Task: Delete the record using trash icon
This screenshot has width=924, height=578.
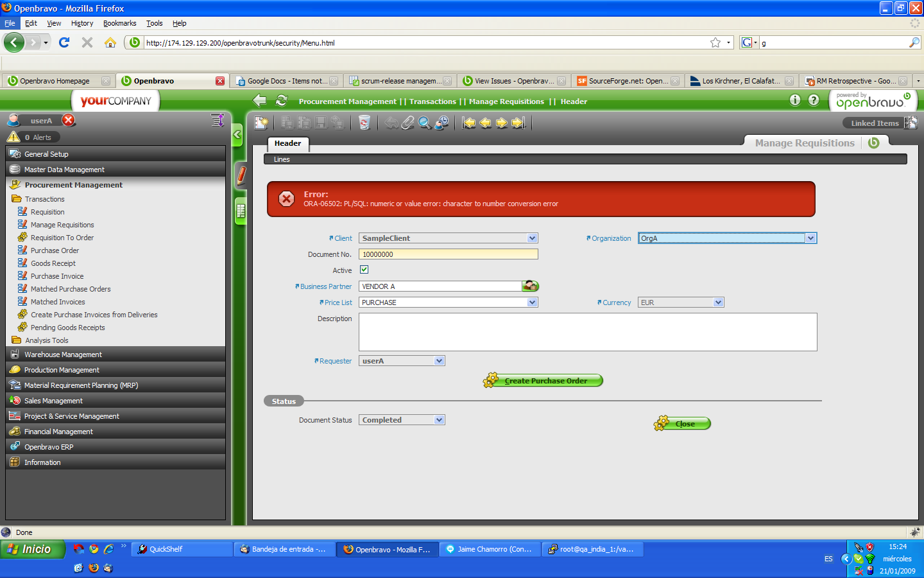Action: tap(364, 123)
